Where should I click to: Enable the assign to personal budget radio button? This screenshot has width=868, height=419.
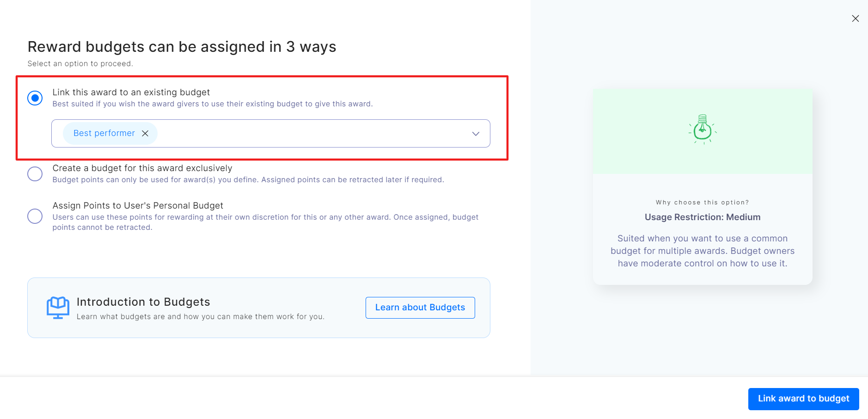(x=35, y=216)
